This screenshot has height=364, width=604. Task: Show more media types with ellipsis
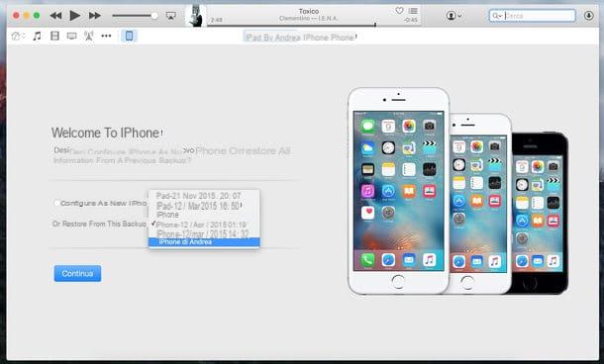[106, 37]
